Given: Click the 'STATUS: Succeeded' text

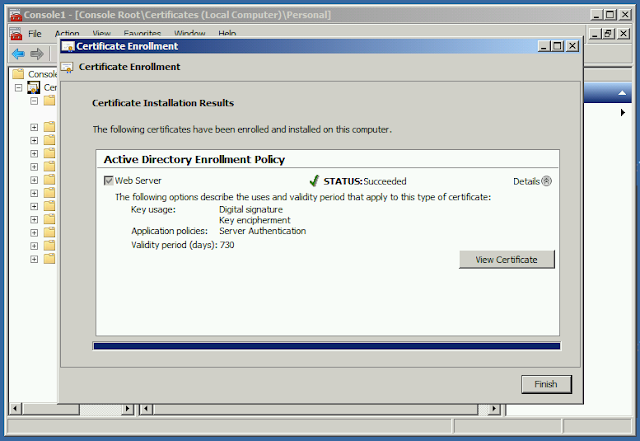Looking at the screenshot, I should (x=365, y=181).
